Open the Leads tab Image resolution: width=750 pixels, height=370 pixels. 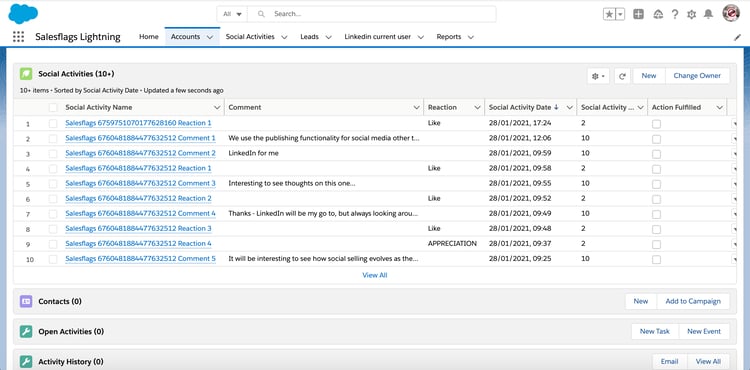(x=309, y=37)
